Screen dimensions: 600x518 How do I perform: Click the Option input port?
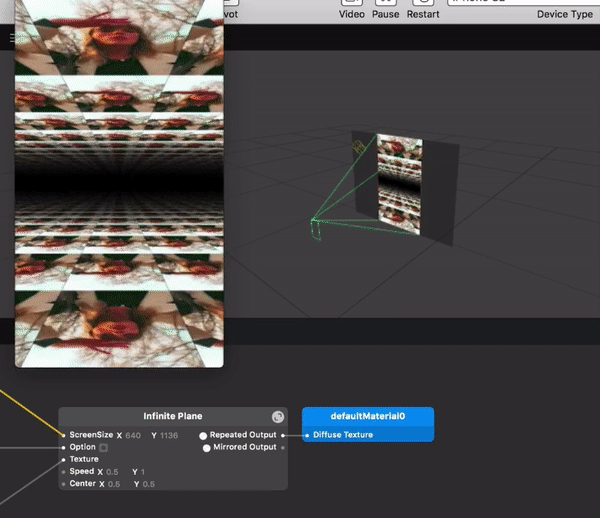click(x=64, y=447)
